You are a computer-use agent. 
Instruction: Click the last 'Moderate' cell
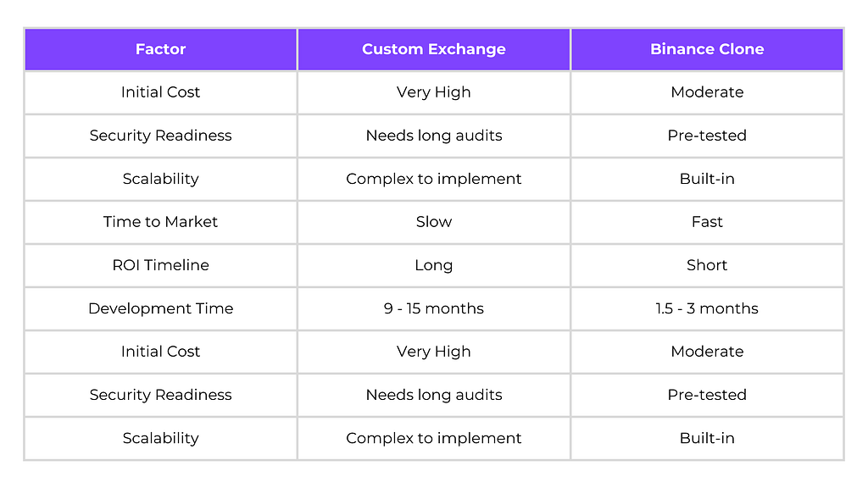click(707, 352)
